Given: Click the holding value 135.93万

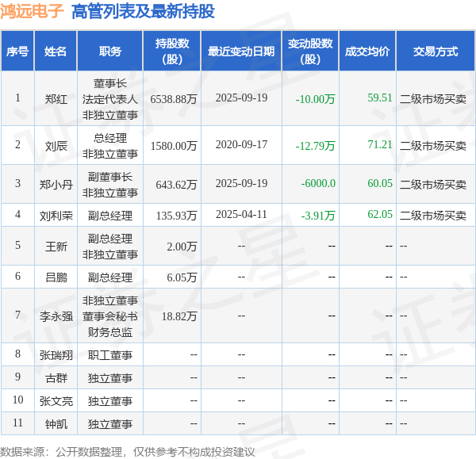Looking at the screenshot, I should point(176,216).
